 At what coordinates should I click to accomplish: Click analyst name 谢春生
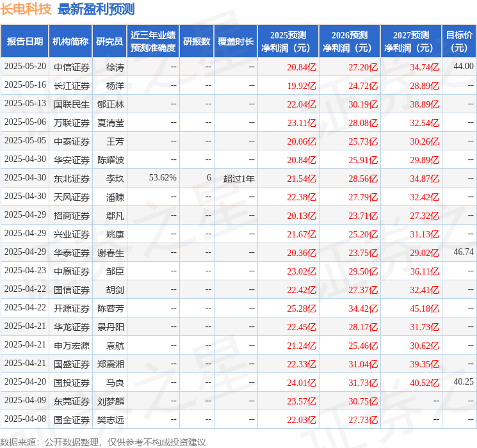point(111,253)
